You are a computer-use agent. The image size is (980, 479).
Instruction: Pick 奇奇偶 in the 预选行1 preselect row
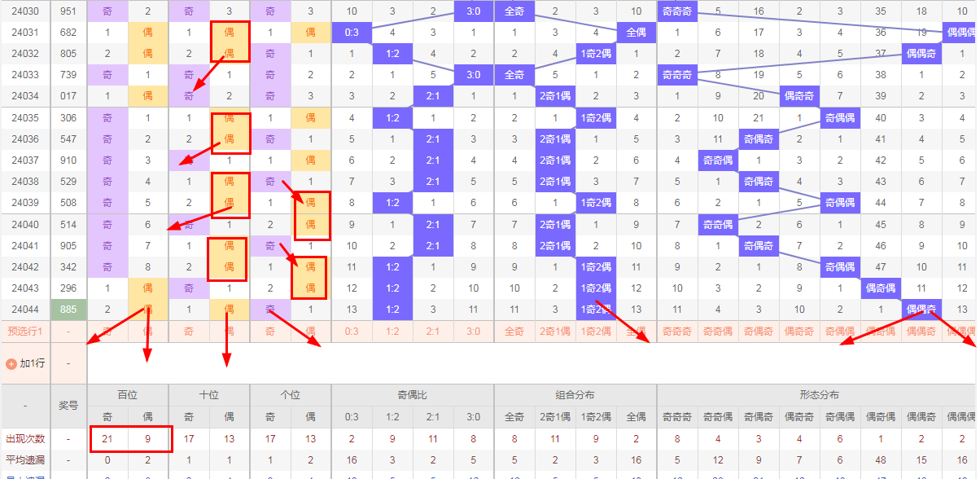(x=718, y=332)
